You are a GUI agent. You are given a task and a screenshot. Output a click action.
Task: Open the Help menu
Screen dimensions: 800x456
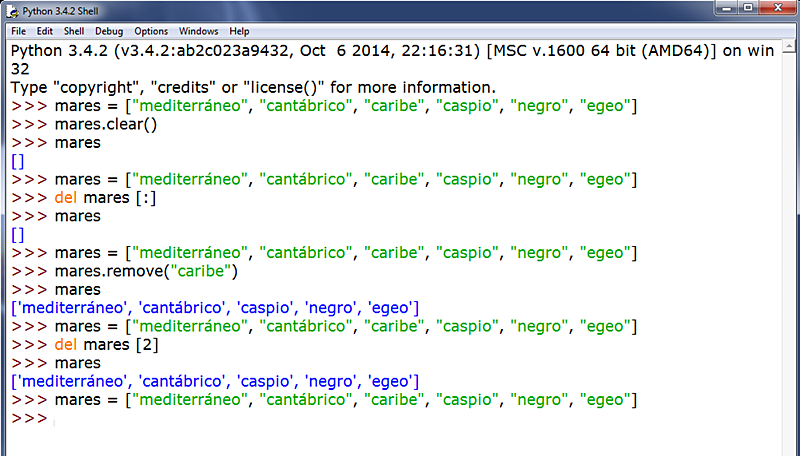tap(239, 32)
